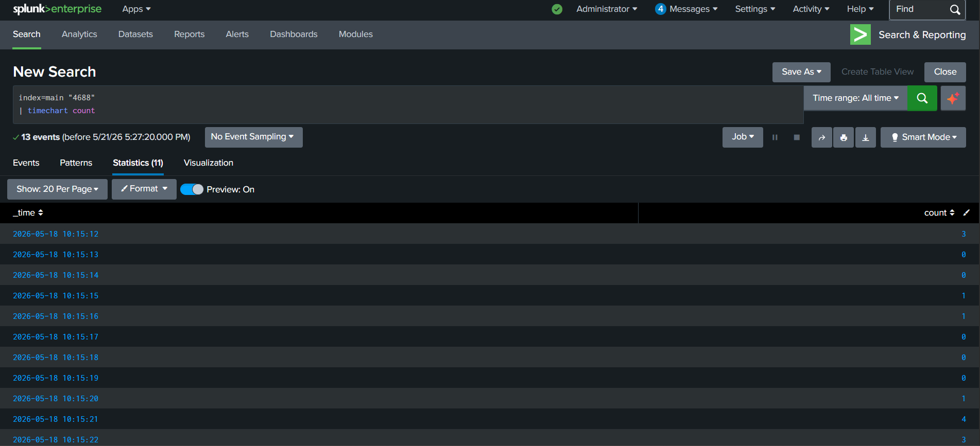Open the AI assistant sparkle icon
The height and width of the screenshot is (446, 980).
953,98
